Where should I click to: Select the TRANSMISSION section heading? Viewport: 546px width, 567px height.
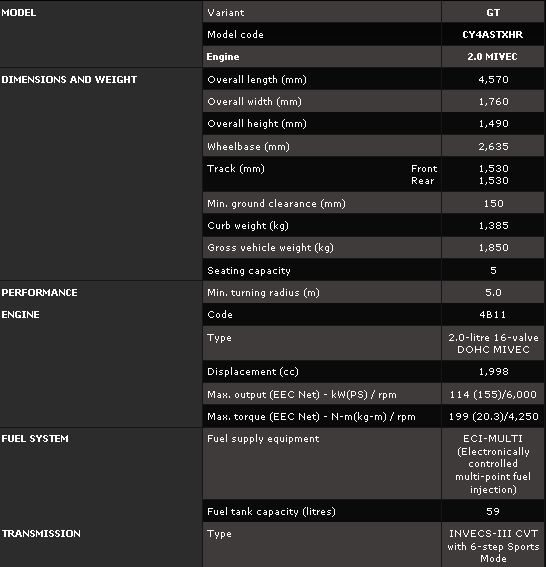pos(41,533)
